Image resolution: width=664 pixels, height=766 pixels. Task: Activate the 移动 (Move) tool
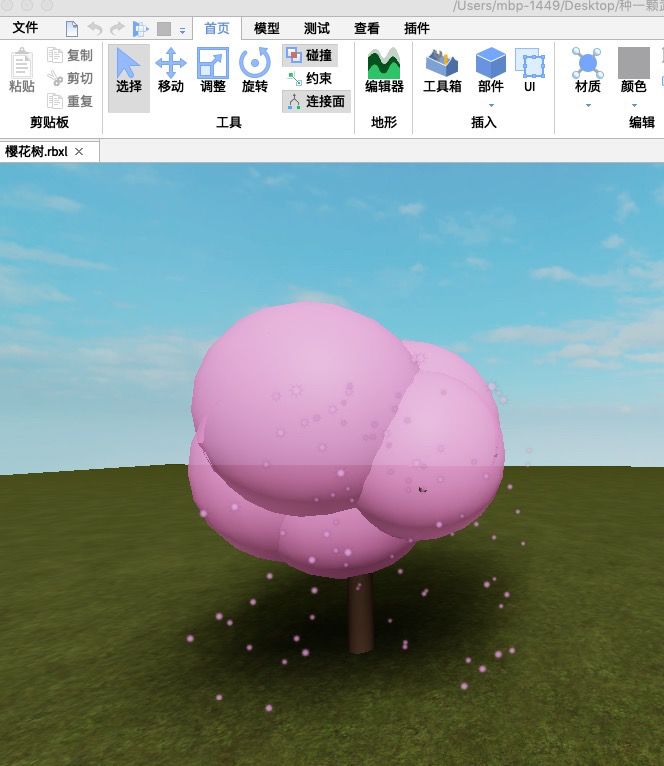[171, 71]
